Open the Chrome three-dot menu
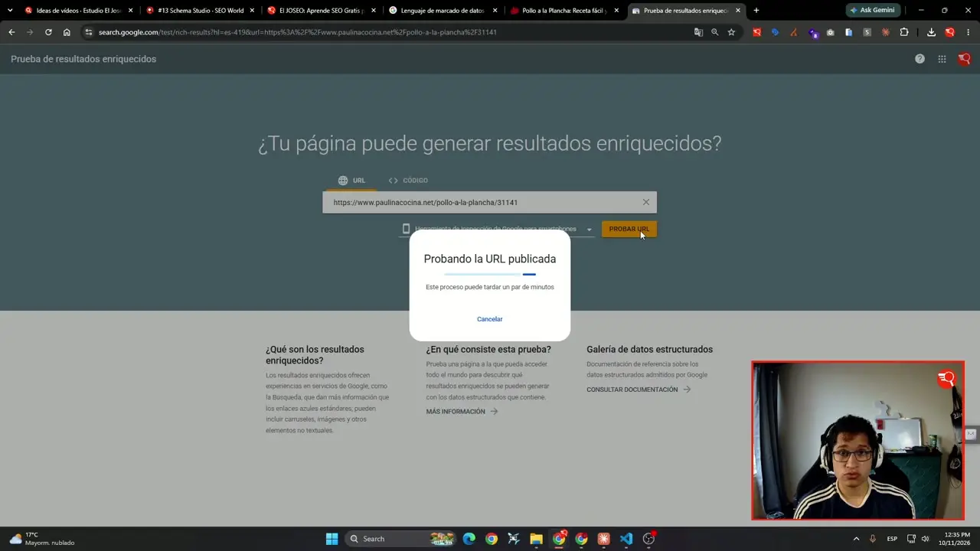The image size is (980, 551). pyautogui.click(x=969, y=32)
